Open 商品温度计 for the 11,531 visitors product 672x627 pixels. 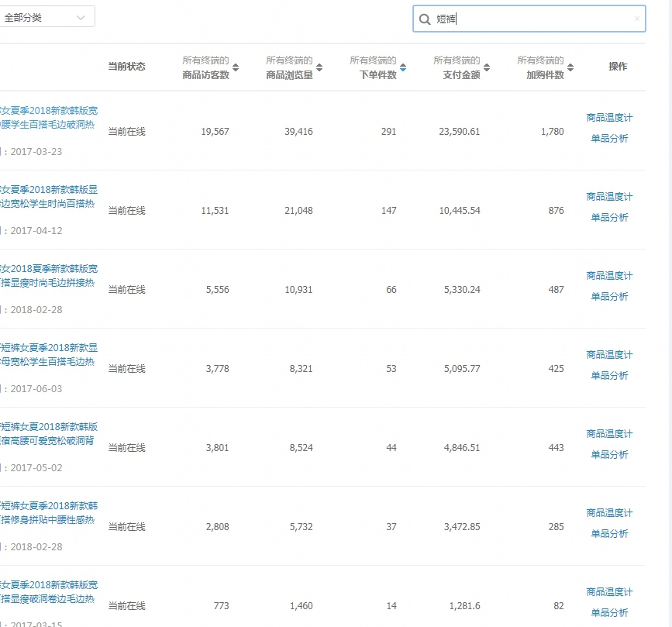coord(609,197)
